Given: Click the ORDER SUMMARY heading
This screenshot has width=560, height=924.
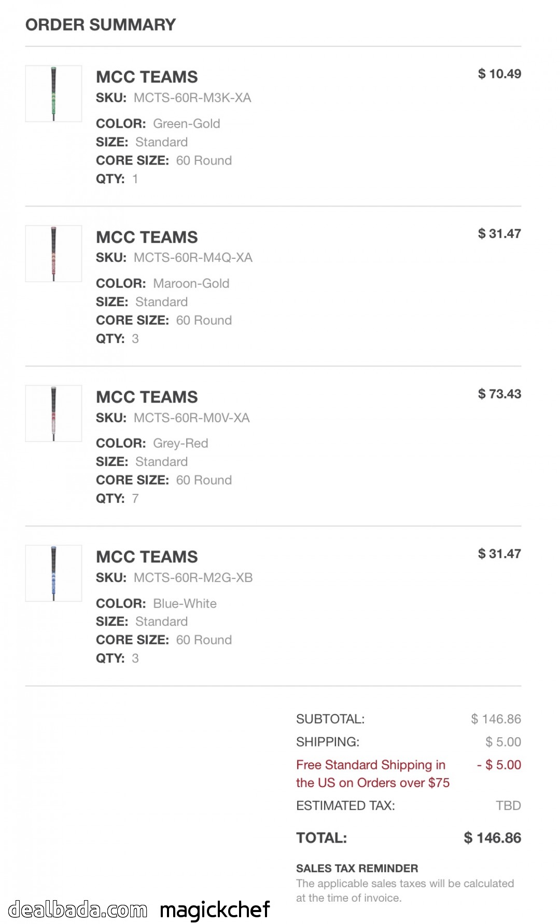Looking at the screenshot, I should click(x=101, y=25).
